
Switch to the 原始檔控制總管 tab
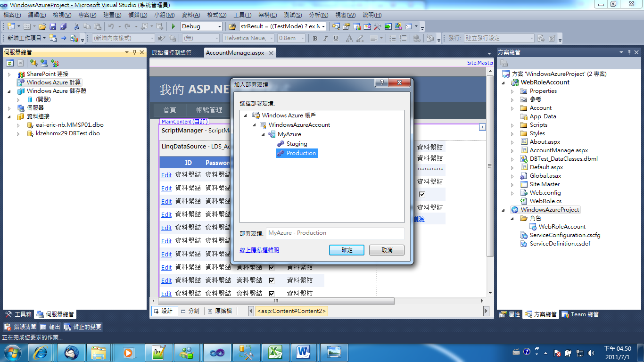coord(172,53)
